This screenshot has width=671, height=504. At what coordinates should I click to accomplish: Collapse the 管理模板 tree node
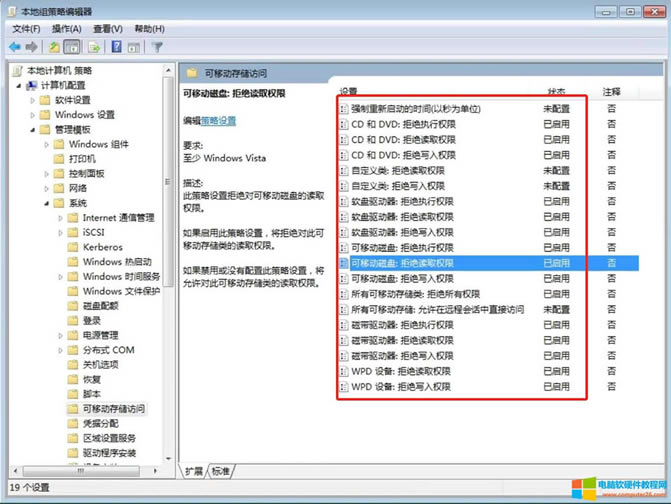(32, 130)
